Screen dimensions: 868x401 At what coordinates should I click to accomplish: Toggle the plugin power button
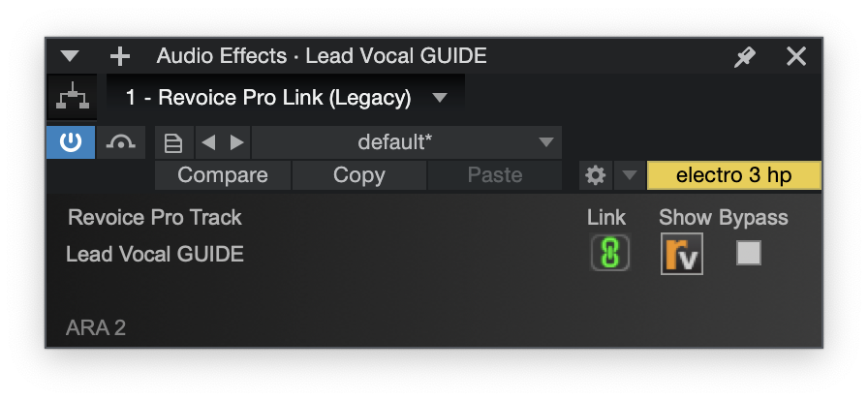pyautogui.click(x=71, y=143)
